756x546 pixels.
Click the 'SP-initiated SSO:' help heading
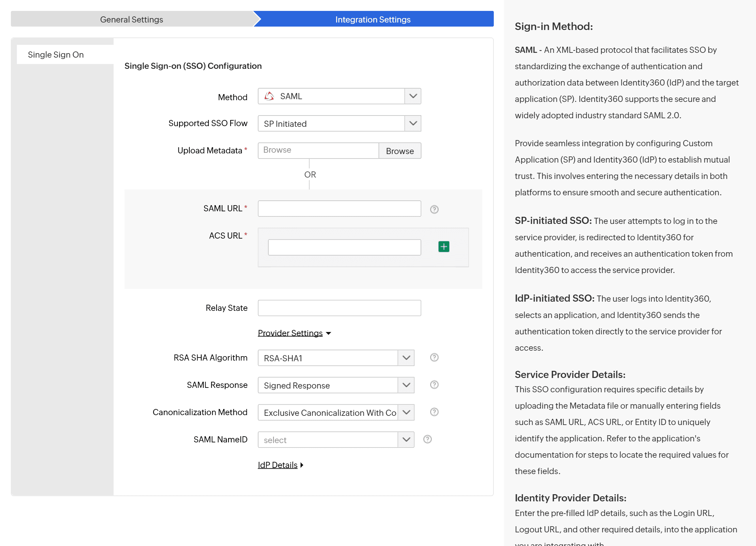[x=553, y=221]
